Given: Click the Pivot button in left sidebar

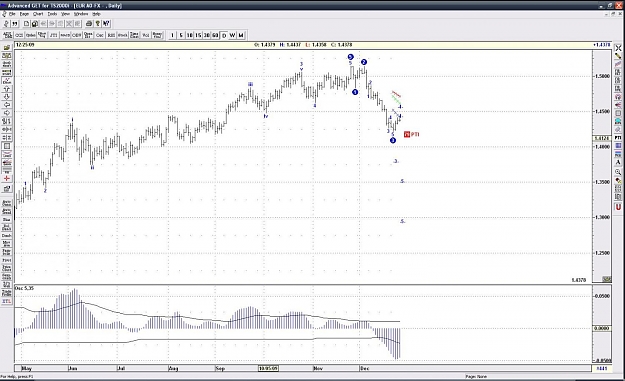Looking at the screenshot, I should (7, 260).
